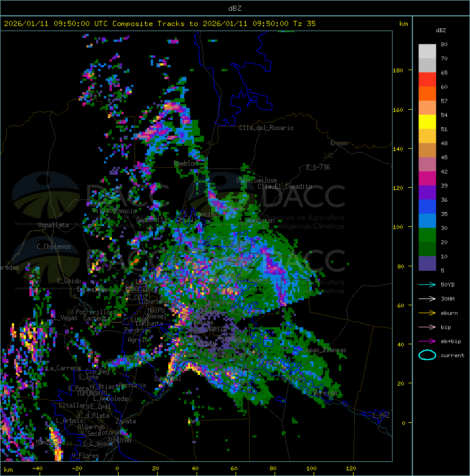Pick the gold 48-51 dBZ swatch
Viewport: 470px width, 476px height.
point(427,136)
